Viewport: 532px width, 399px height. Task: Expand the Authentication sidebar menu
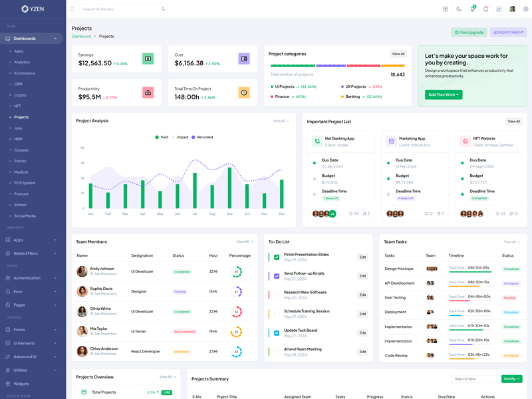[32, 278]
